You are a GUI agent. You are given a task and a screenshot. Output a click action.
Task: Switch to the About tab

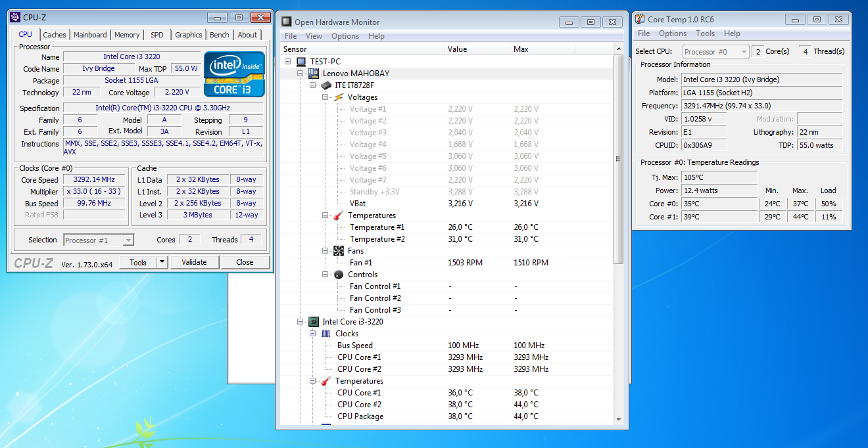[x=247, y=35]
